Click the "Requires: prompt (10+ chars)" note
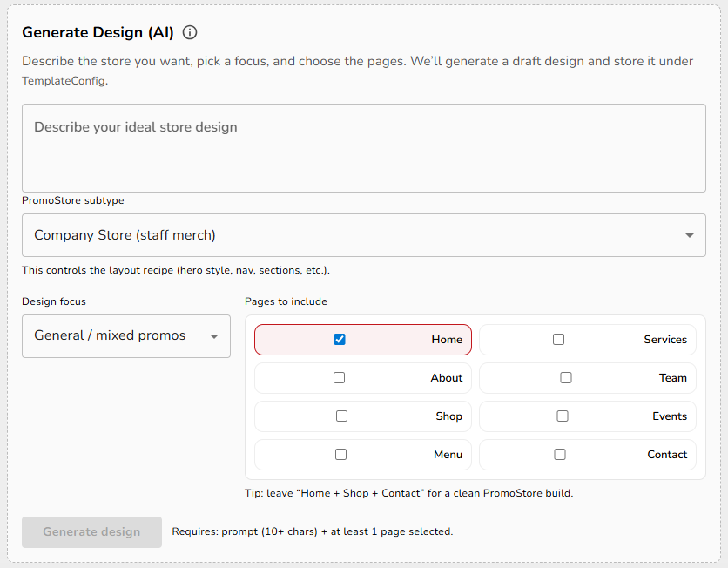This screenshot has width=728, height=568. point(312,531)
